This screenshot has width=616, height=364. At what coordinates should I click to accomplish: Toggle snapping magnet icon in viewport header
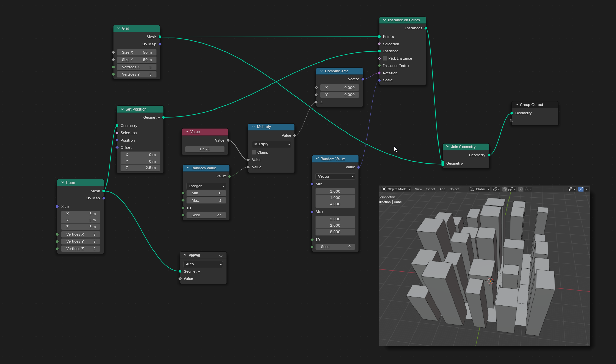click(x=505, y=189)
